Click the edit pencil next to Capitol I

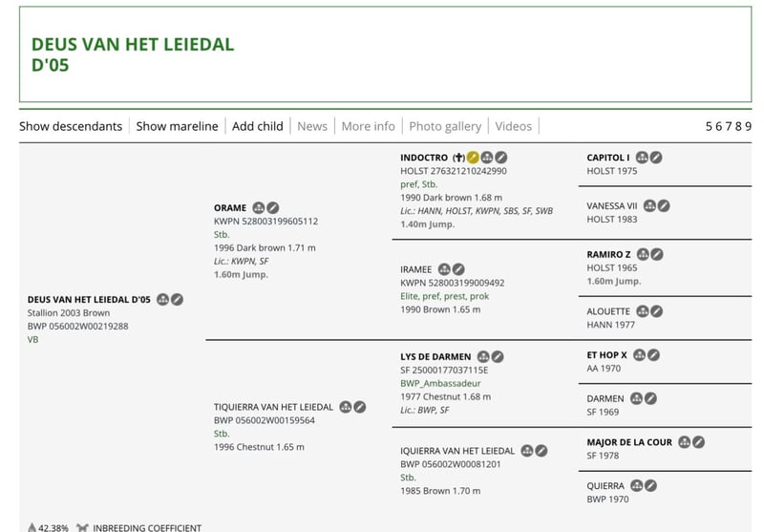click(656, 158)
